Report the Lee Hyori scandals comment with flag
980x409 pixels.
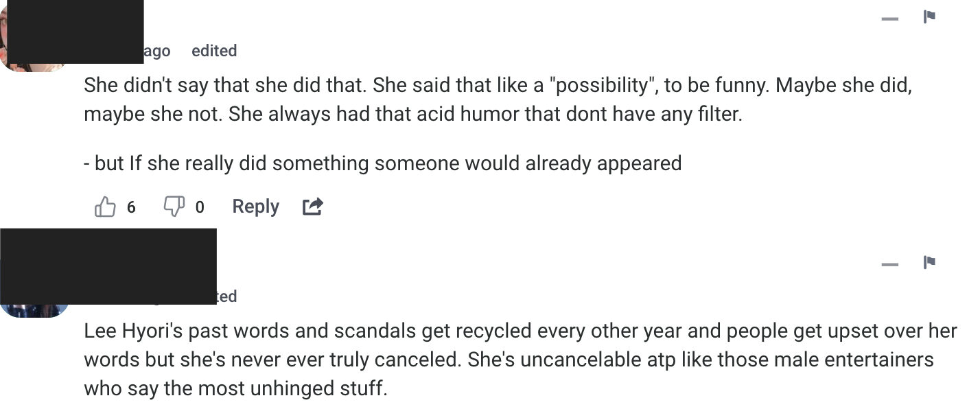pyautogui.click(x=930, y=262)
